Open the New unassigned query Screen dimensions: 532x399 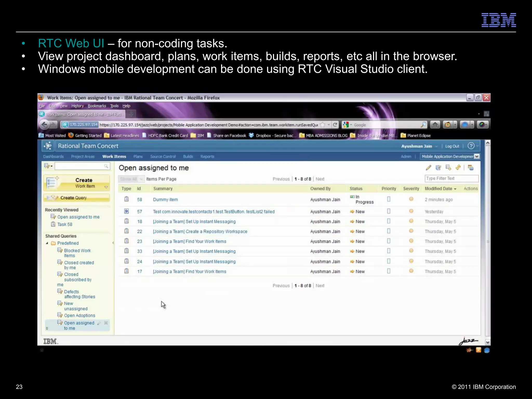click(x=76, y=306)
